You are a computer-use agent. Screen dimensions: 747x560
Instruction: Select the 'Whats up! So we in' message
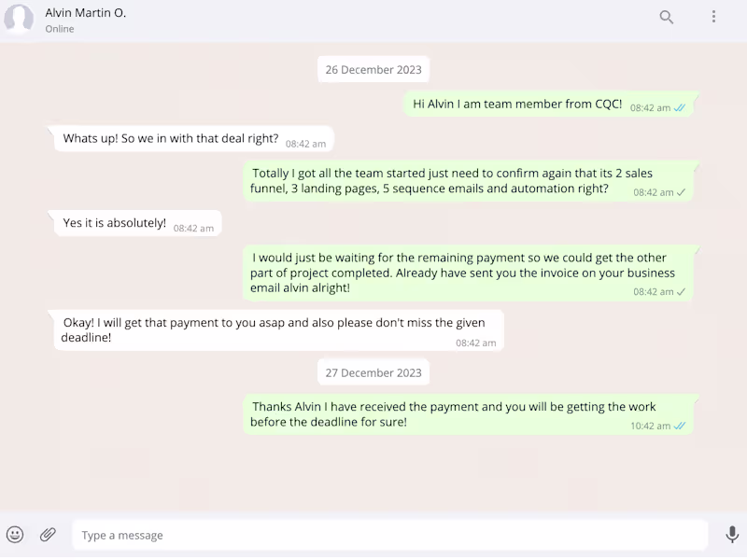[171, 139]
